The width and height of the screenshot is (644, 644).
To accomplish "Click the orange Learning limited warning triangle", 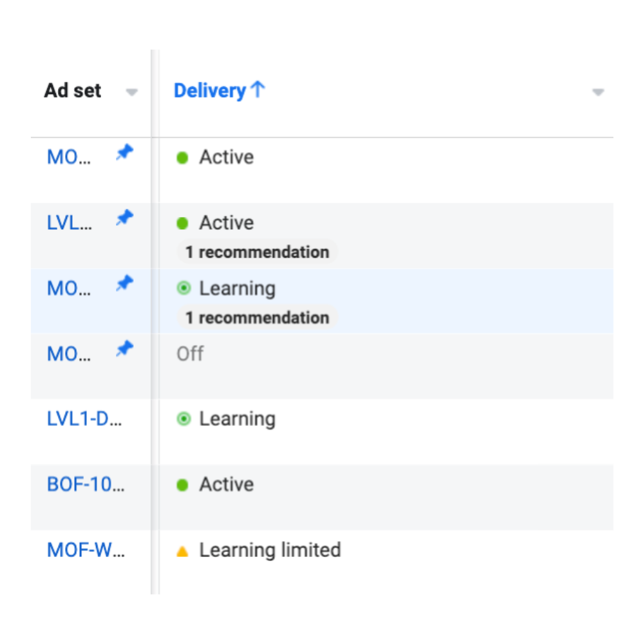I will pos(182,551).
